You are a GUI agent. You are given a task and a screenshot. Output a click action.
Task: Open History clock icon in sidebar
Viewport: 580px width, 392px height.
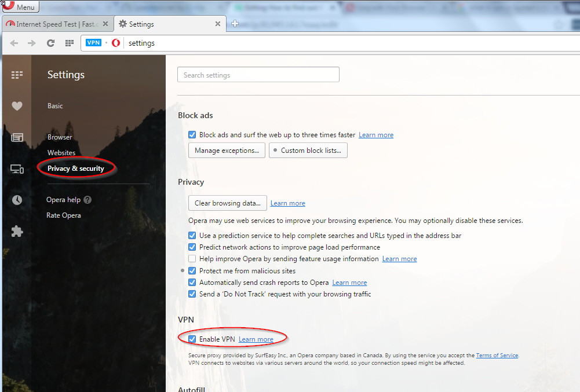pyautogui.click(x=17, y=200)
